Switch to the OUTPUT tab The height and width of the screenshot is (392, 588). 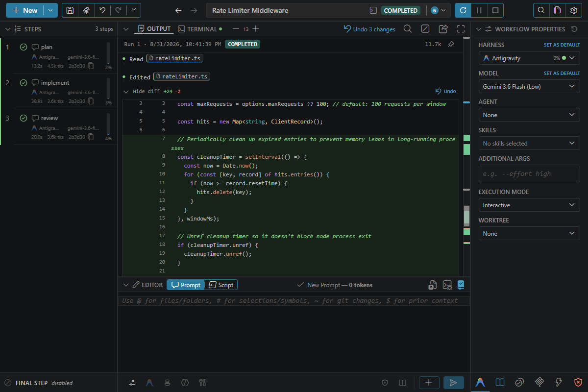(154, 29)
